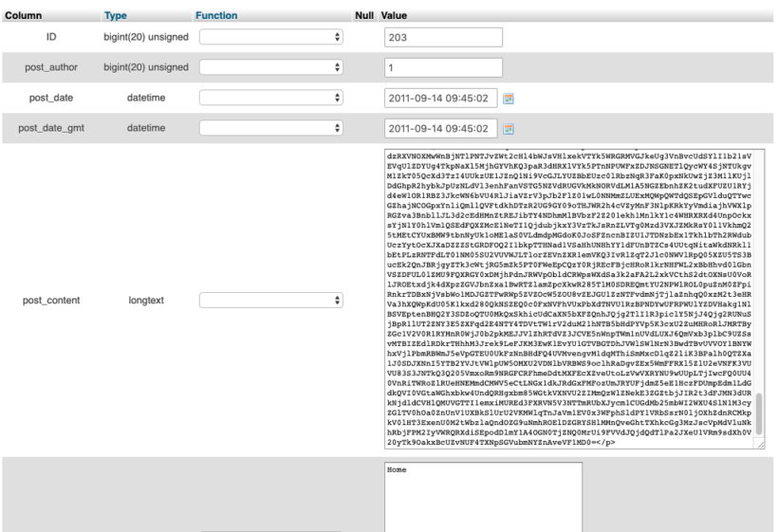Open Function dropdown for post_date row

coord(271,98)
